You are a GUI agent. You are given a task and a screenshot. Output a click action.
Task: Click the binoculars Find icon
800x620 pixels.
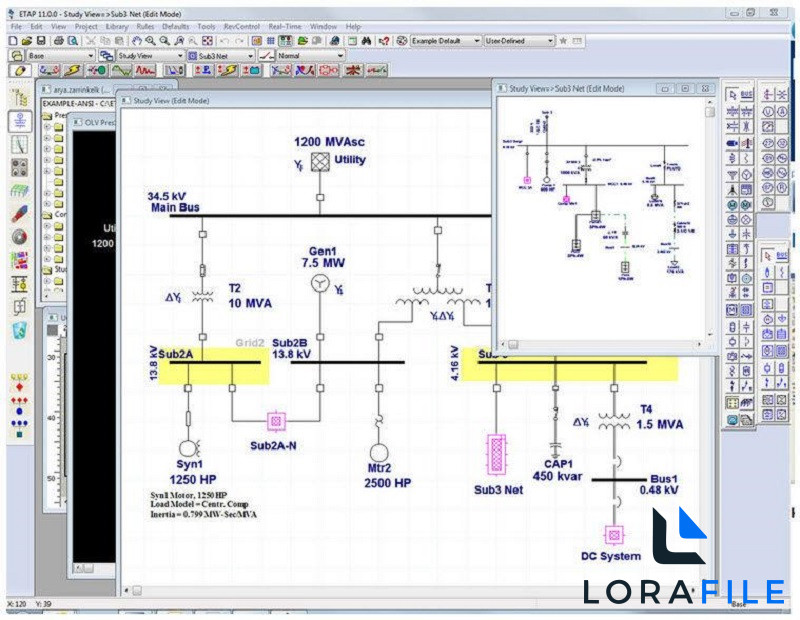(x=366, y=40)
